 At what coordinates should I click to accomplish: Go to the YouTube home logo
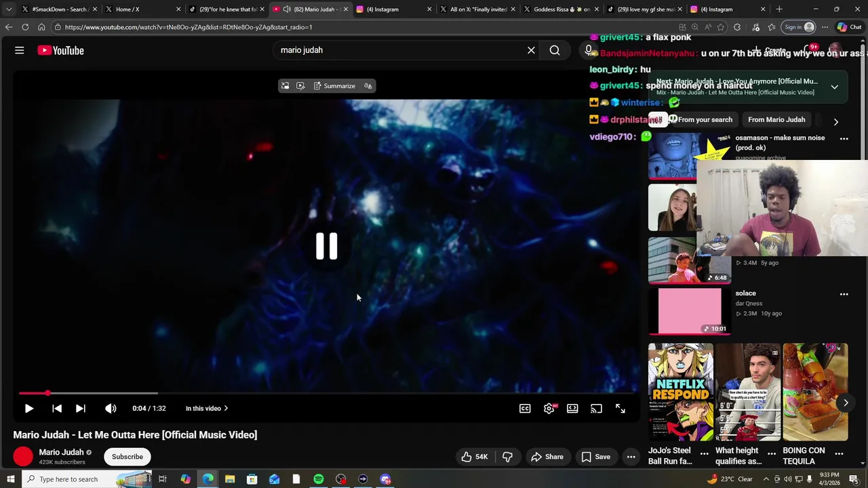coord(60,50)
